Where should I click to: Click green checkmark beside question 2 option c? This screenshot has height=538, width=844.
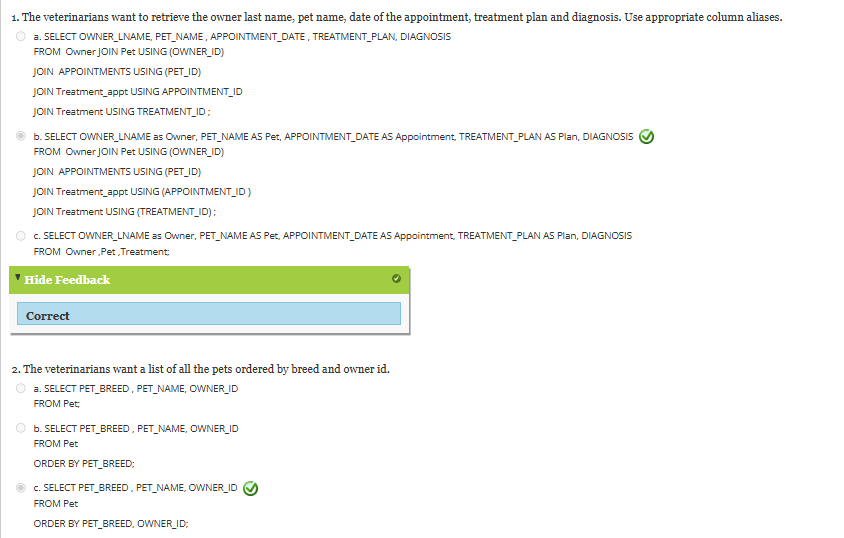click(x=251, y=489)
